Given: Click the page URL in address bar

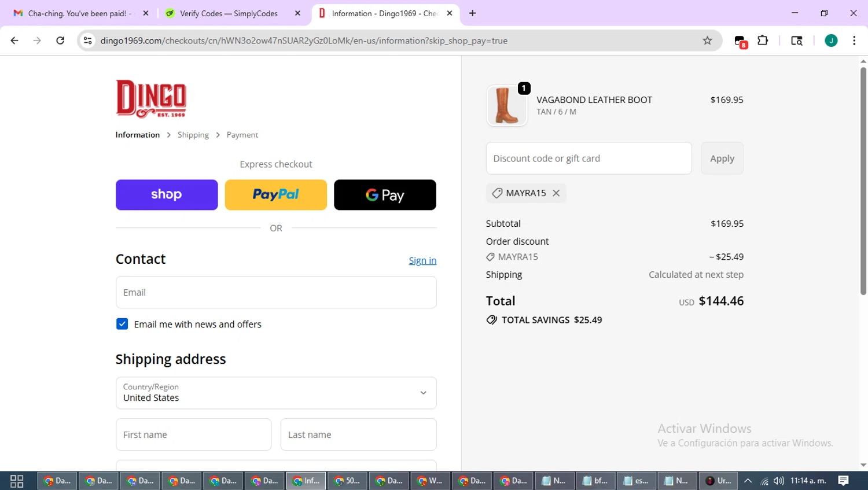Looking at the screenshot, I should click(304, 40).
